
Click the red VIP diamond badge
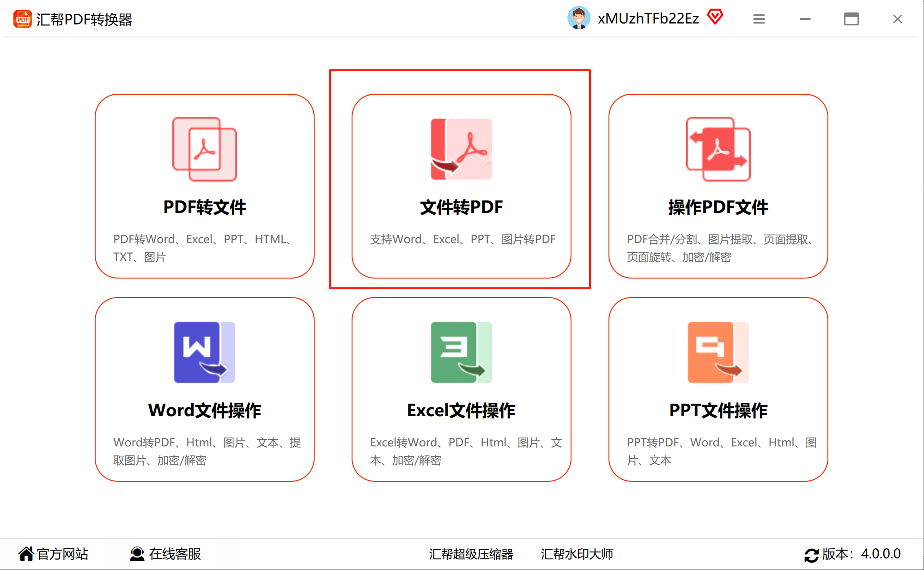click(715, 17)
